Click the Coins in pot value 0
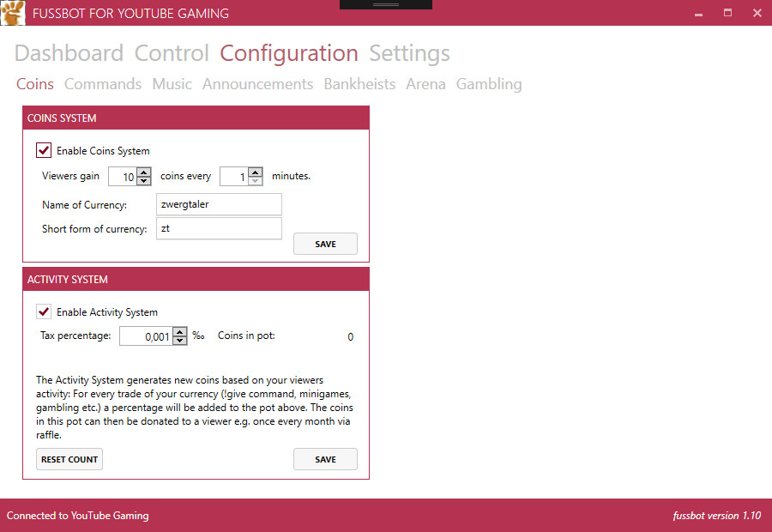 point(350,337)
